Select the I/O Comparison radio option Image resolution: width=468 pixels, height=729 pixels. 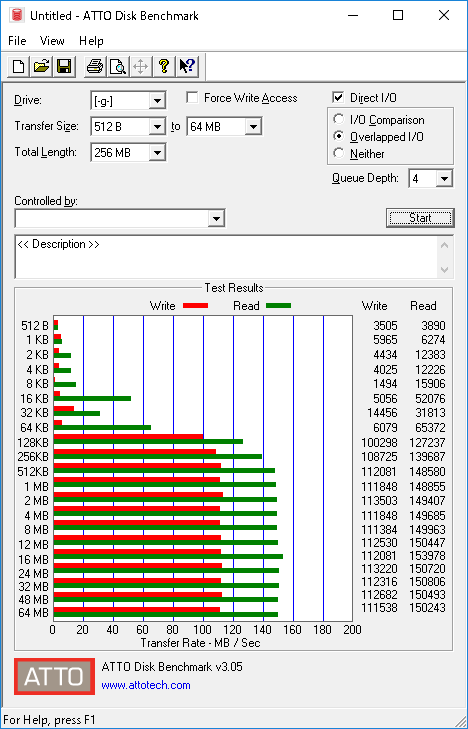point(338,119)
